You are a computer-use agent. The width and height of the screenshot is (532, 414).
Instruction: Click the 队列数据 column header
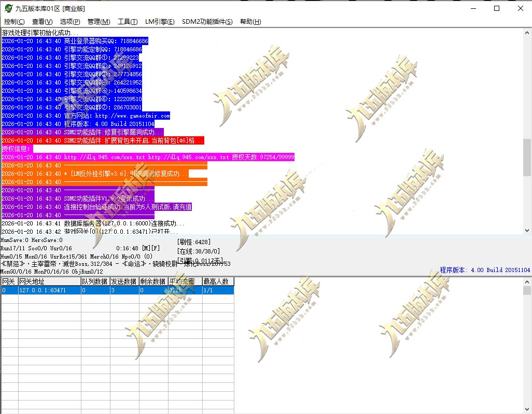point(95,281)
